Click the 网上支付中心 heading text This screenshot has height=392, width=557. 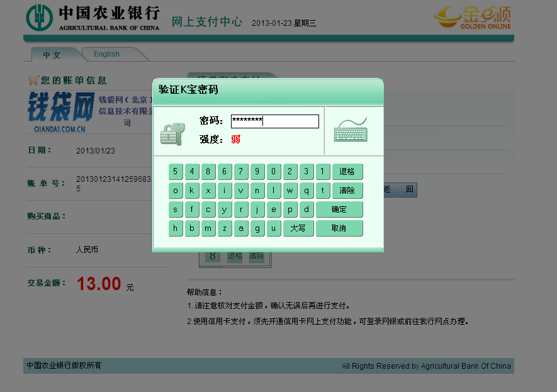click(206, 22)
